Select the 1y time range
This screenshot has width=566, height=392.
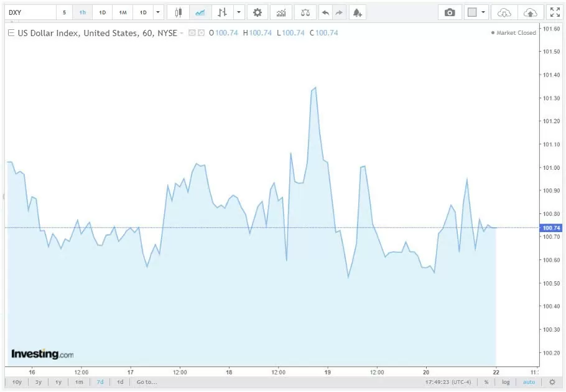coord(58,382)
